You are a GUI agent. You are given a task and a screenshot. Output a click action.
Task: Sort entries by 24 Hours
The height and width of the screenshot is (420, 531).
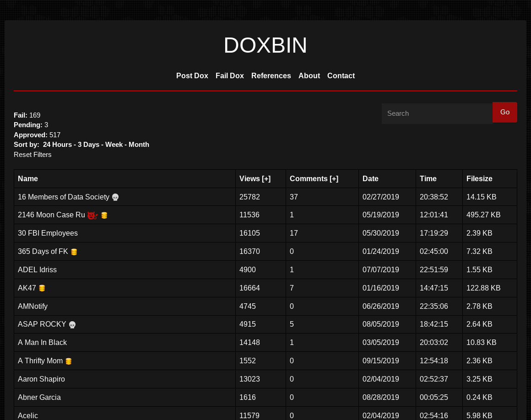[57, 144]
